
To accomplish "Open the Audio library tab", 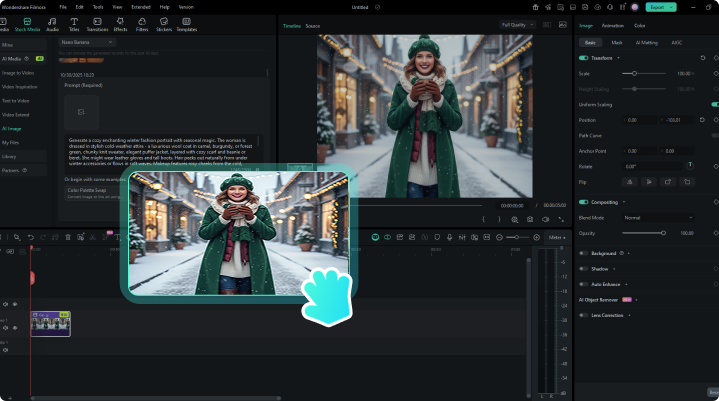I will click(x=52, y=25).
